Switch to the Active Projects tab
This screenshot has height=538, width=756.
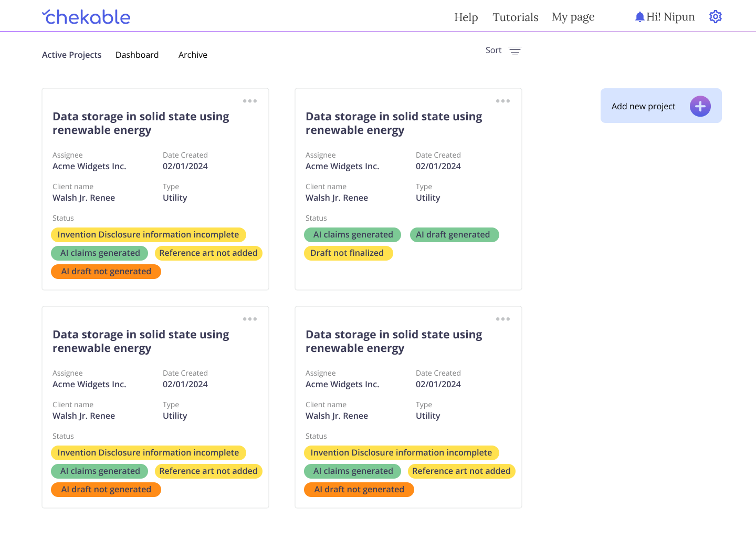[x=72, y=55]
